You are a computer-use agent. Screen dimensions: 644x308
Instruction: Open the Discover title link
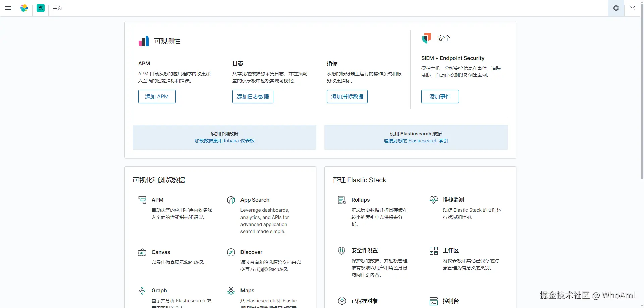click(x=251, y=252)
